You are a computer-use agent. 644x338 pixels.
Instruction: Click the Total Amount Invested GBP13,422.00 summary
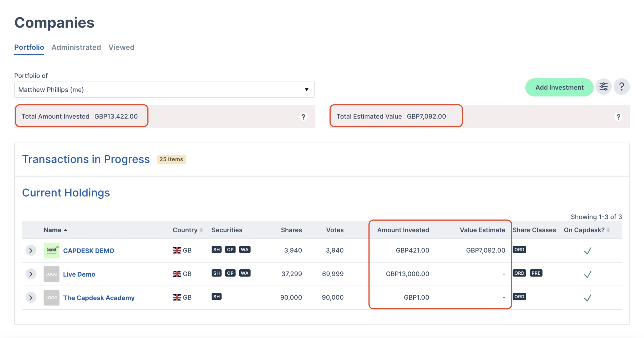(80, 116)
